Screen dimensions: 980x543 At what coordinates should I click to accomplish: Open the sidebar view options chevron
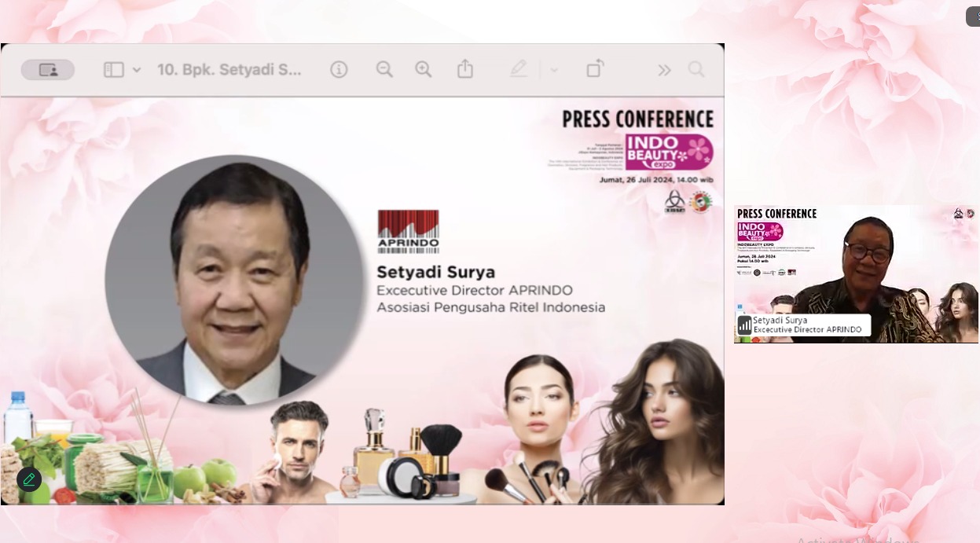point(137,70)
